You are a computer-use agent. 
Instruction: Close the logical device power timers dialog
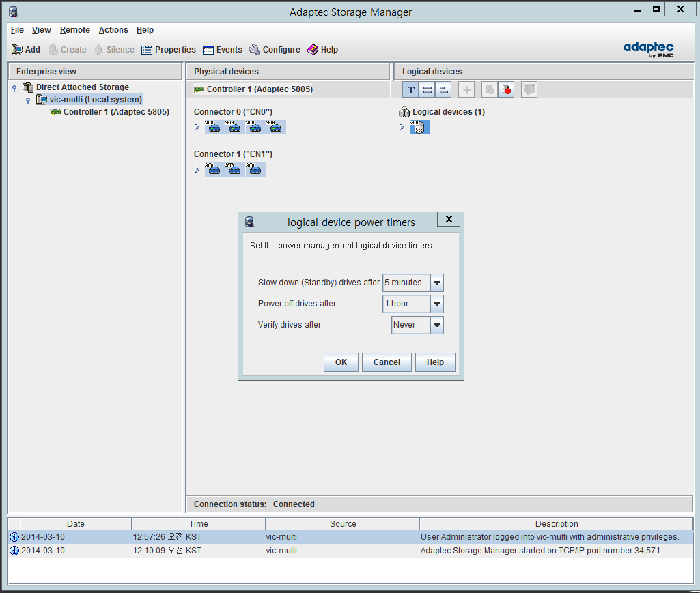449,219
